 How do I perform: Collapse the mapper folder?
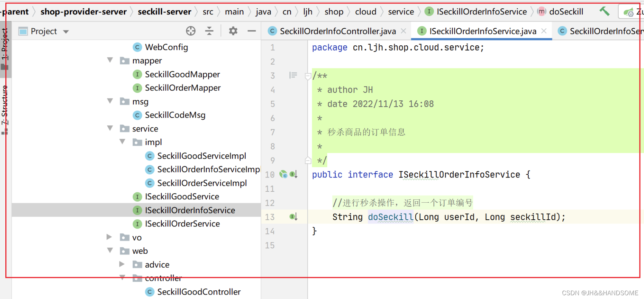point(110,60)
